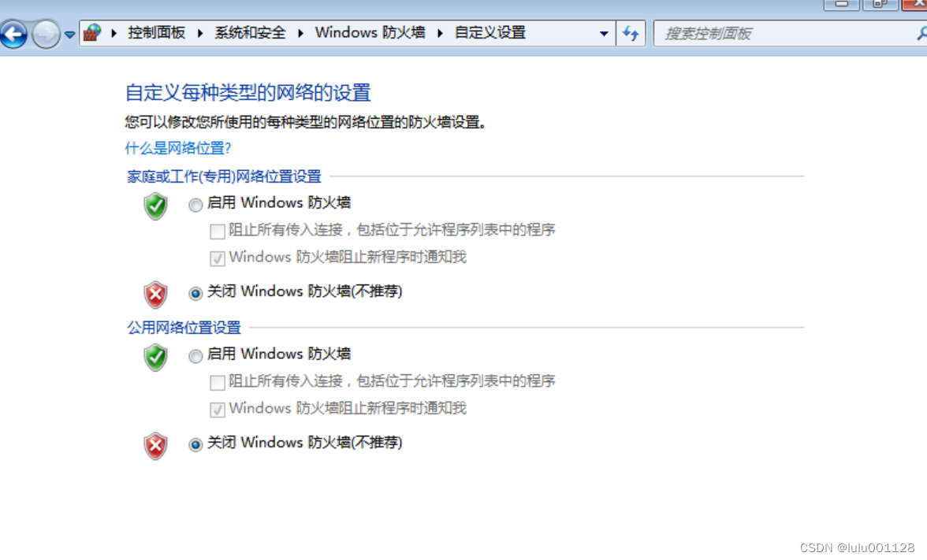Click green shield icon in public network section
This screenshot has width=927, height=560.
click(155, 358)
